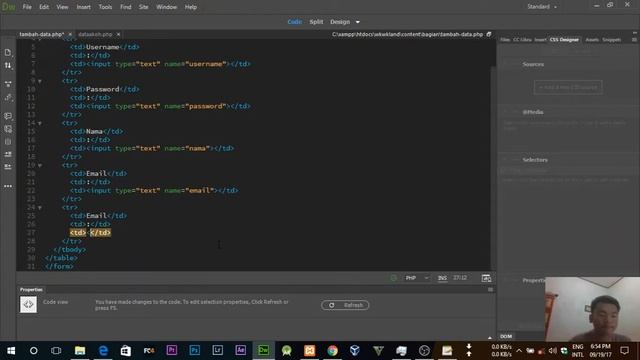Click the Expand All code icon
The image size is (640, 360).
(8, 84)
